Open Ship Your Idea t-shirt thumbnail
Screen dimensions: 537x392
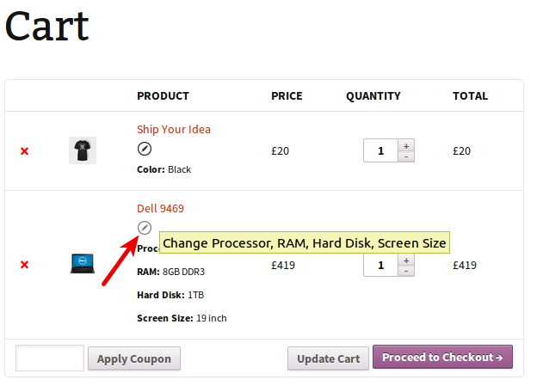pos(83,150)
